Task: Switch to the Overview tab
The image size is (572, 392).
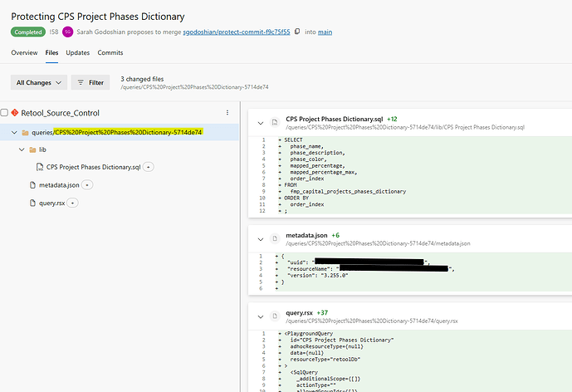Action: point(24,52)
